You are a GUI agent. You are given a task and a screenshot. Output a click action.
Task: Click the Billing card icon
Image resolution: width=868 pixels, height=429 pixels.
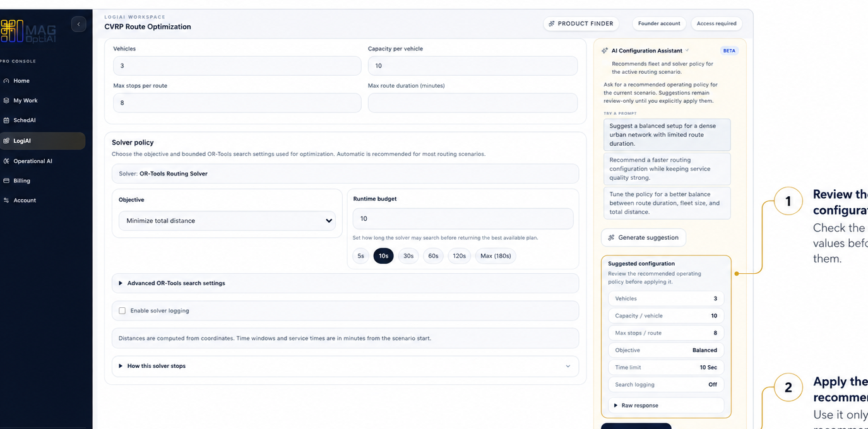pos(6,180)
